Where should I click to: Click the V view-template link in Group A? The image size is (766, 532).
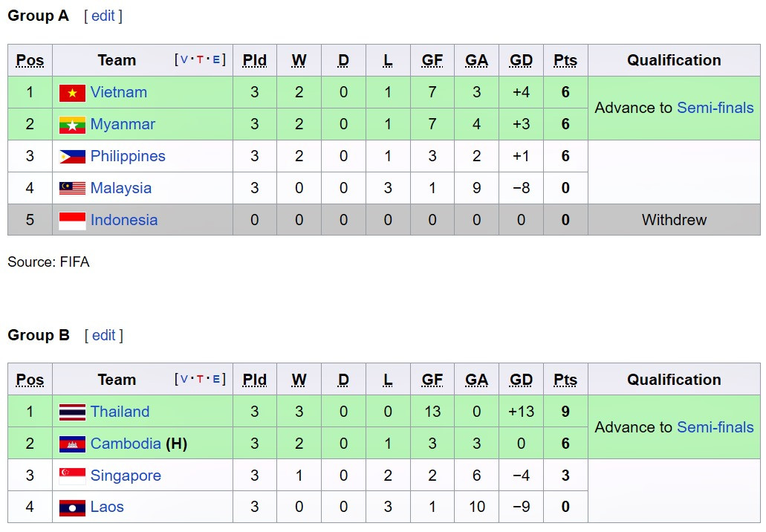[x=184, y=60]
